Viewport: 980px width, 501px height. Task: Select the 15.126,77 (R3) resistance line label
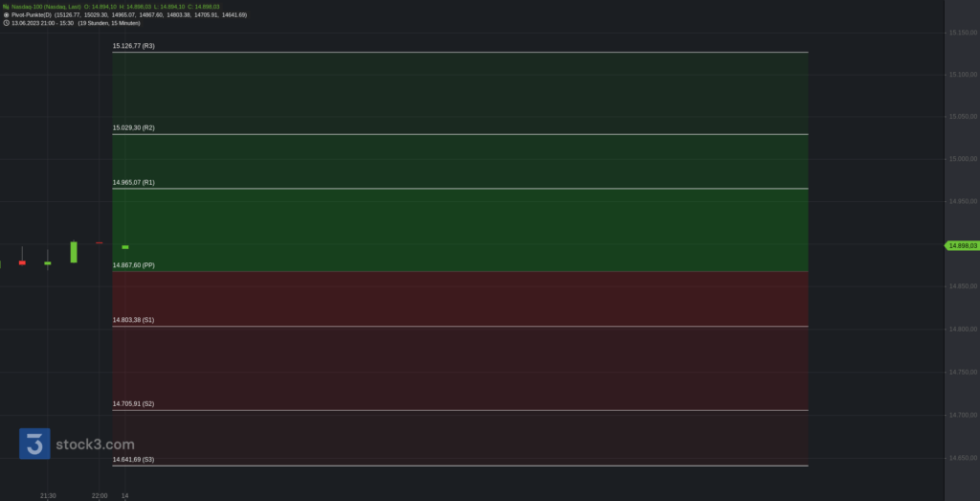(134, 46)
